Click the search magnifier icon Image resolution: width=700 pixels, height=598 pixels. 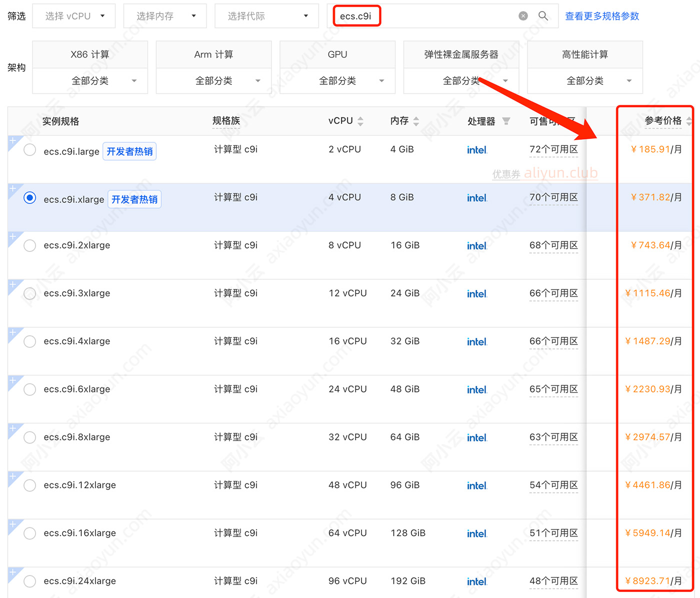tap(543, 16)
